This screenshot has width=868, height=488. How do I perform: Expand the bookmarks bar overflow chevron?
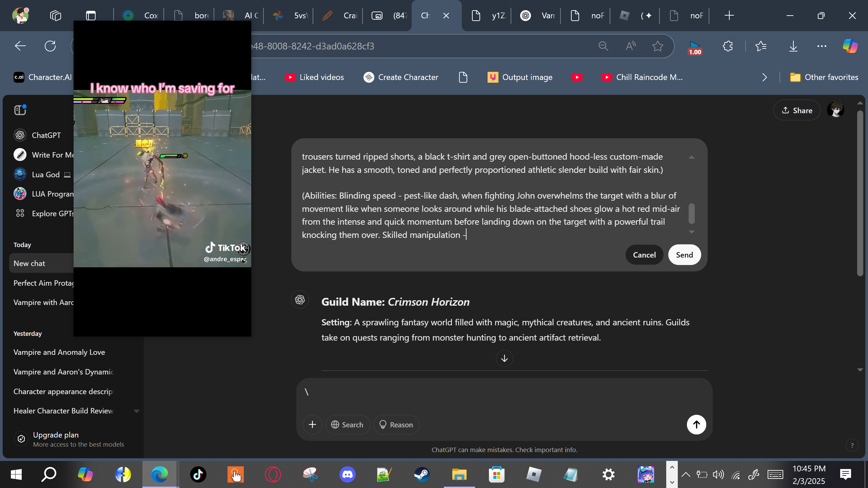(x=764, y=77)
